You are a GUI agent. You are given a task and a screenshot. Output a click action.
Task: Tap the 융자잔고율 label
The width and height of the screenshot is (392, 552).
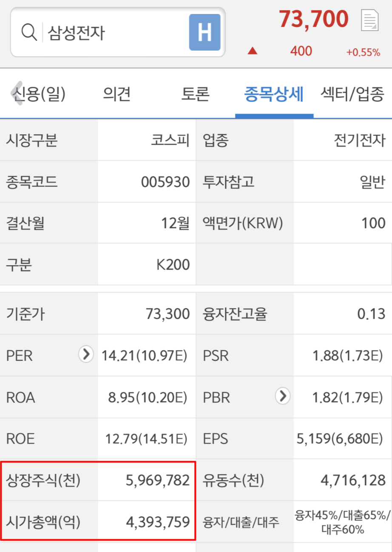click(x=235, y=314)
